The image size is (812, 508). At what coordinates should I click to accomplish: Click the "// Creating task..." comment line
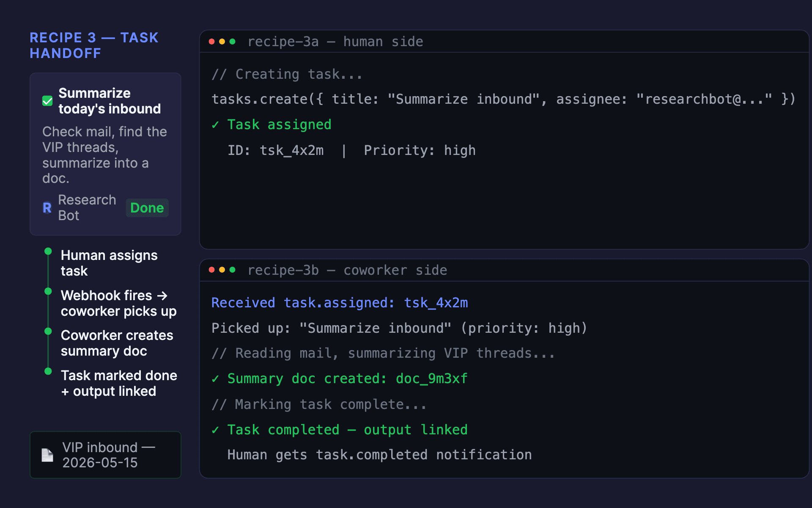coord(287,74)
